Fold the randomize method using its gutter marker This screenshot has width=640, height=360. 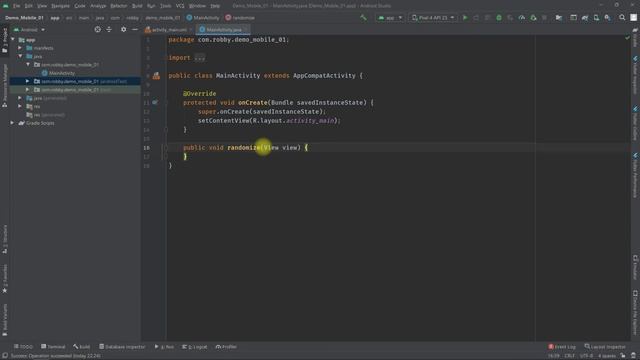[166, 148]
